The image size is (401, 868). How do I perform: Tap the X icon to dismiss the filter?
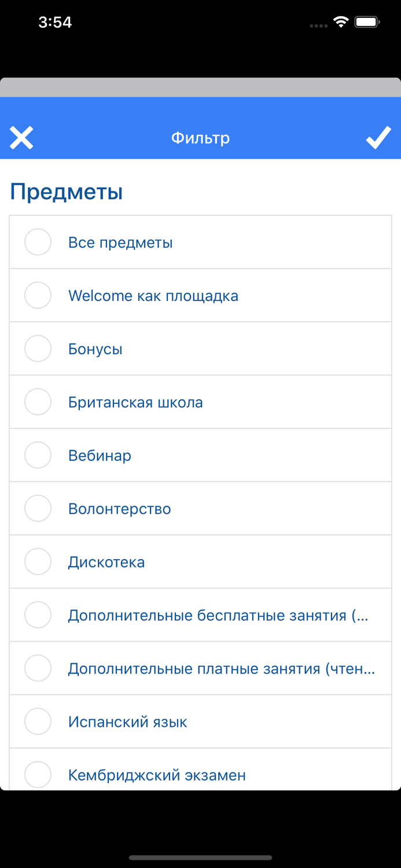pos(21,138)
